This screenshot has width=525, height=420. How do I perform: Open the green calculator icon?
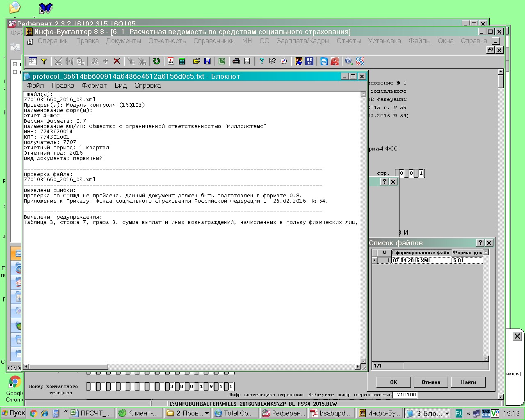click(182, 61)
